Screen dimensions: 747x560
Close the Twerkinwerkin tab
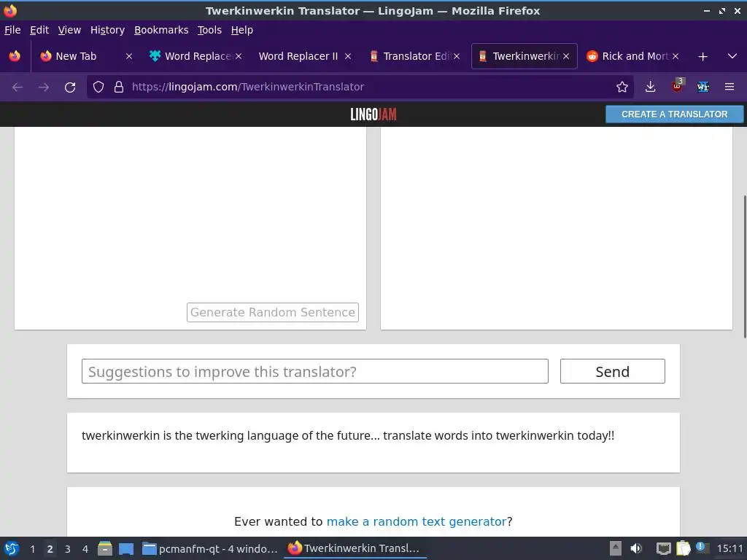pyautogui.click(x=566, y=56)
